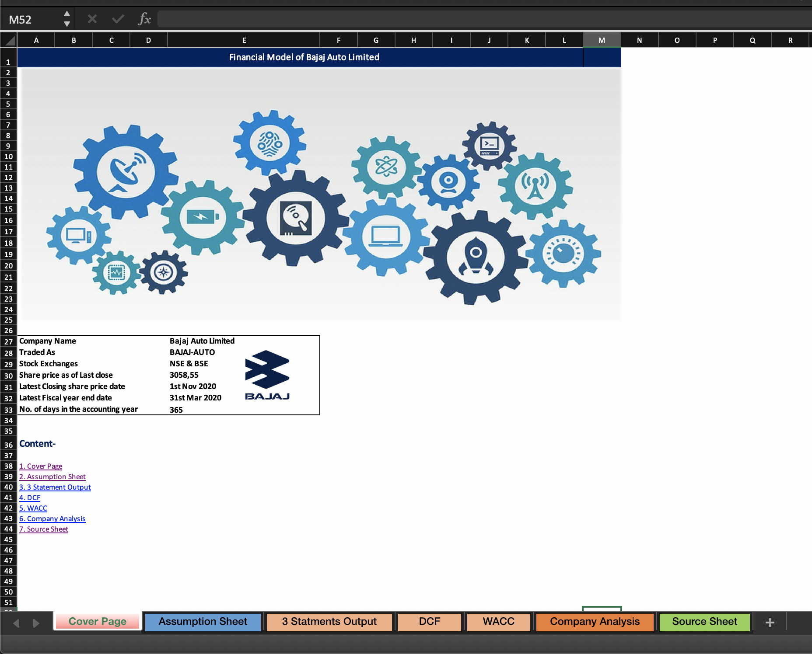
Task: Click the satellite dish gear in banner
Action: (x=126, y=171)
